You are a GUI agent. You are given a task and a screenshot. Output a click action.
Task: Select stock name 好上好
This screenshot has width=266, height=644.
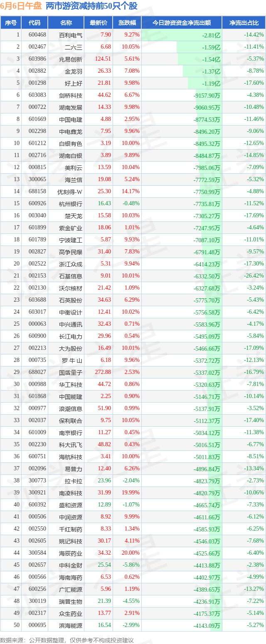pos(74,83)
